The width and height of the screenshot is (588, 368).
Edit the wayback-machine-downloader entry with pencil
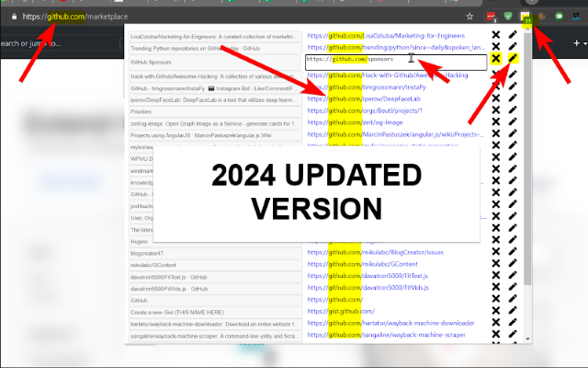[x=513, y=323]
